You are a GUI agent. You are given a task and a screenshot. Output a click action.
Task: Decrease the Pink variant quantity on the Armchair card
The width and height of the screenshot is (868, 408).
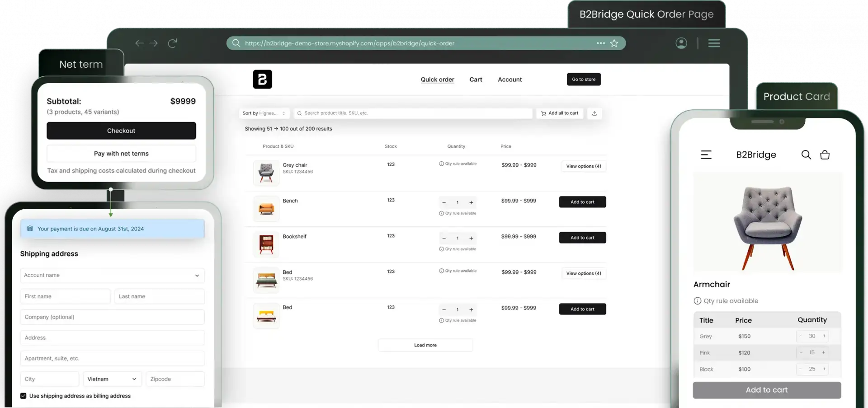pyautogui.click(x=801, y=352)
